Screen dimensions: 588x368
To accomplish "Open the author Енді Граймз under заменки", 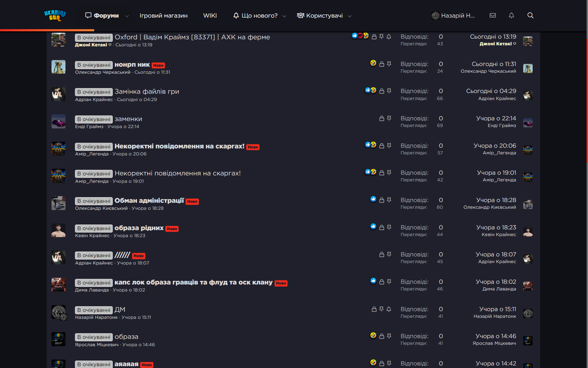I will pos(89,126).
